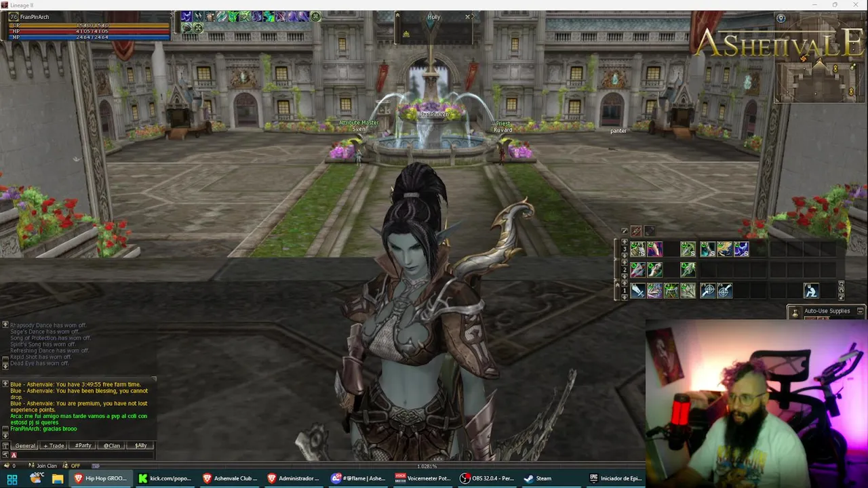Open the General chat tab

pos(25,446)
